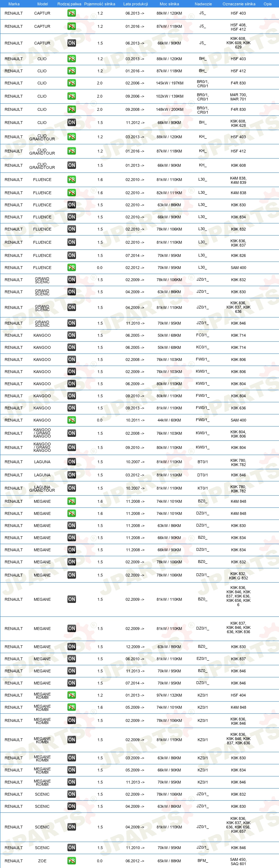The width and height of the screenshot is (279, 868).
Task: Click the diesel ON icon in the LAGUNA GRANDTOUR row
Action: 71,488
